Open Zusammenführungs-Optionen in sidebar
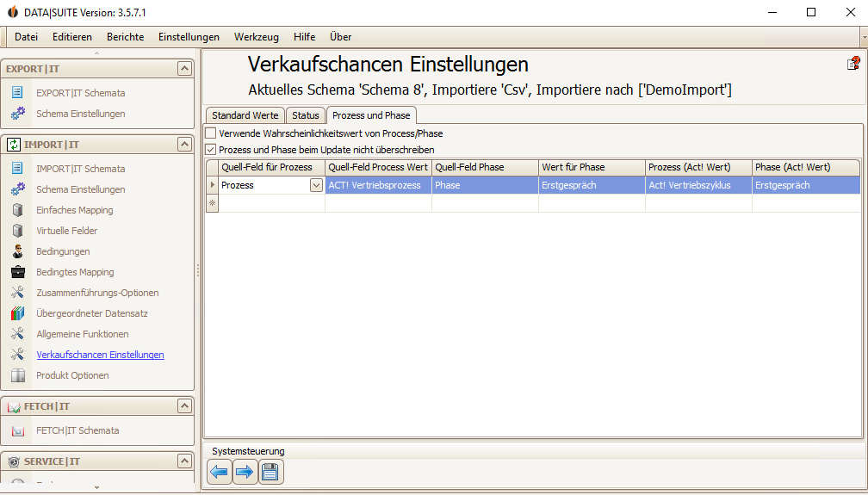The width and height of the screenshot is (868, 495). click(x=97, y=293)
